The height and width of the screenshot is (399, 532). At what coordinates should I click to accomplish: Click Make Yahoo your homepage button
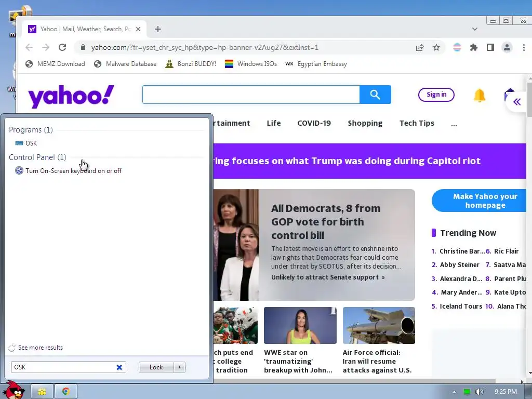tap(480, 201)
